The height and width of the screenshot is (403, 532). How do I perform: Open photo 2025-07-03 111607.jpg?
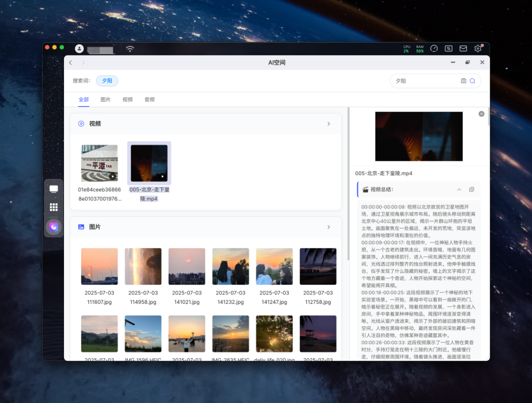99,267
